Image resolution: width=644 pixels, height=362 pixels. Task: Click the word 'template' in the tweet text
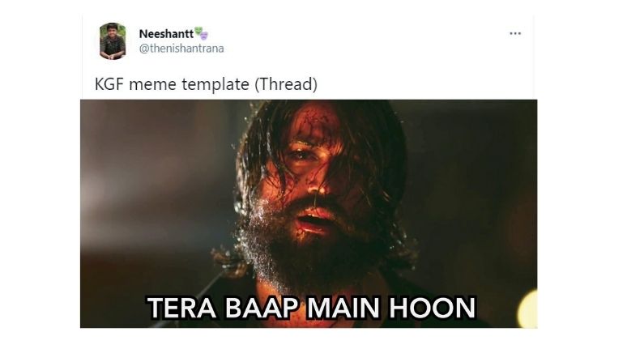pos(215,84)
